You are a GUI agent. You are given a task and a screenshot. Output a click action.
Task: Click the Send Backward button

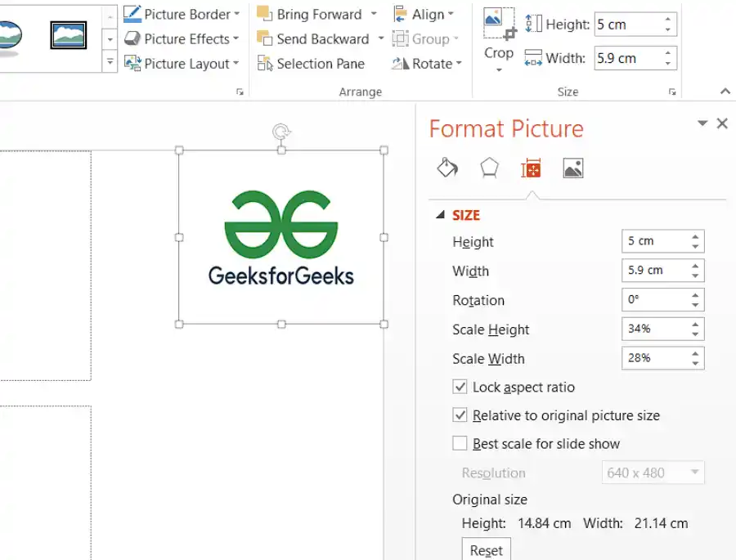313,38
